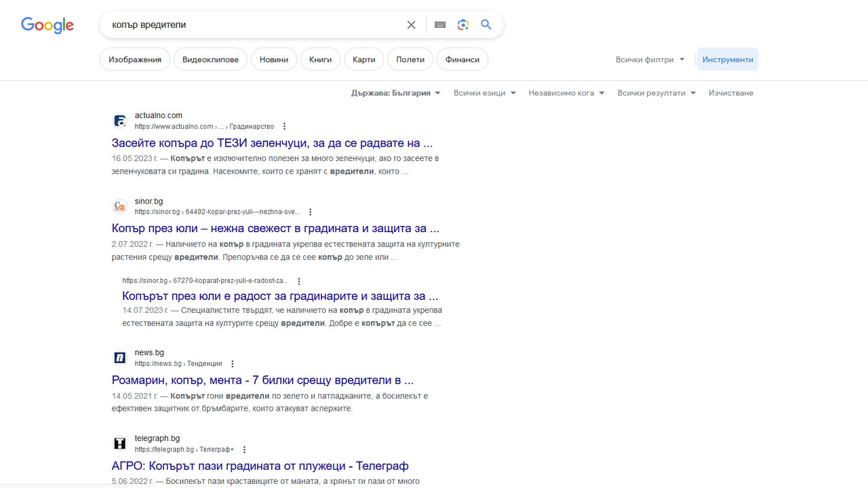Click the https://telegraph.bg › Телеграф+ breadcrumb
Image resolution: width=868 pixels, height=488 pixels.
point(184,449)
